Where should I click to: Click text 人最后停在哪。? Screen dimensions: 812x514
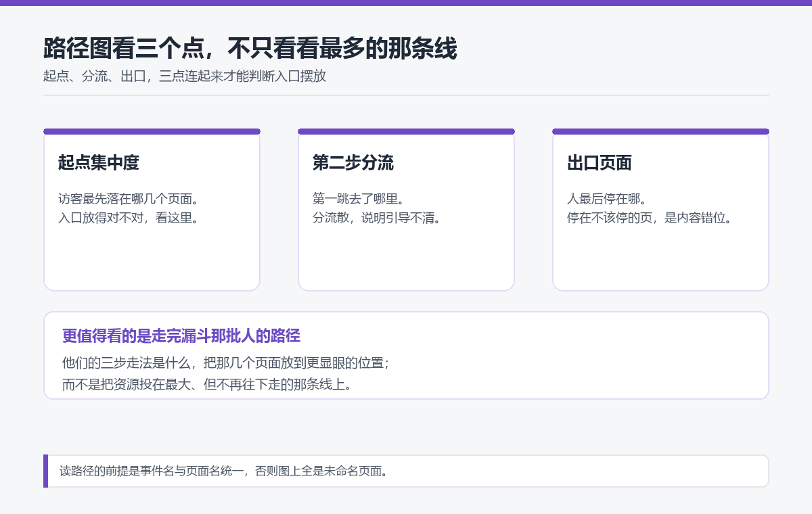coord(607,199)
